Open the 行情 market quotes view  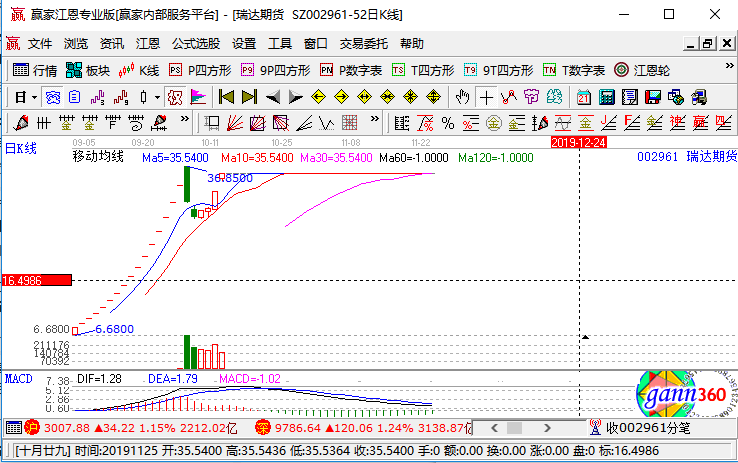pyautogui.click(x=35, y=71)
